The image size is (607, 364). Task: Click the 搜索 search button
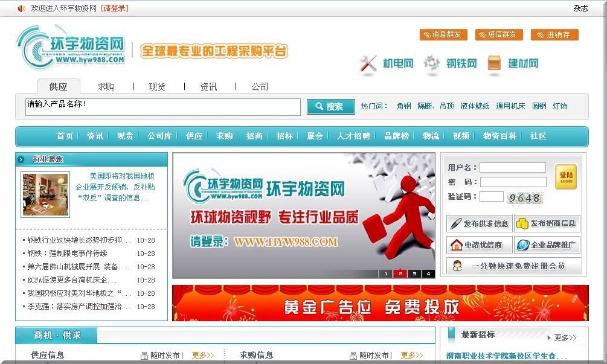(330, 106)
